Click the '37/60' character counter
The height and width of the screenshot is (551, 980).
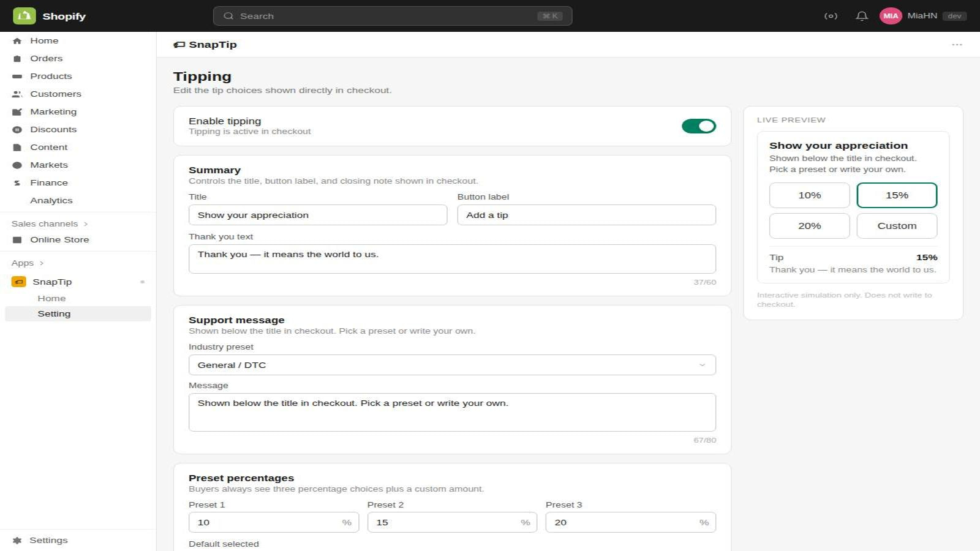(704, 282)
